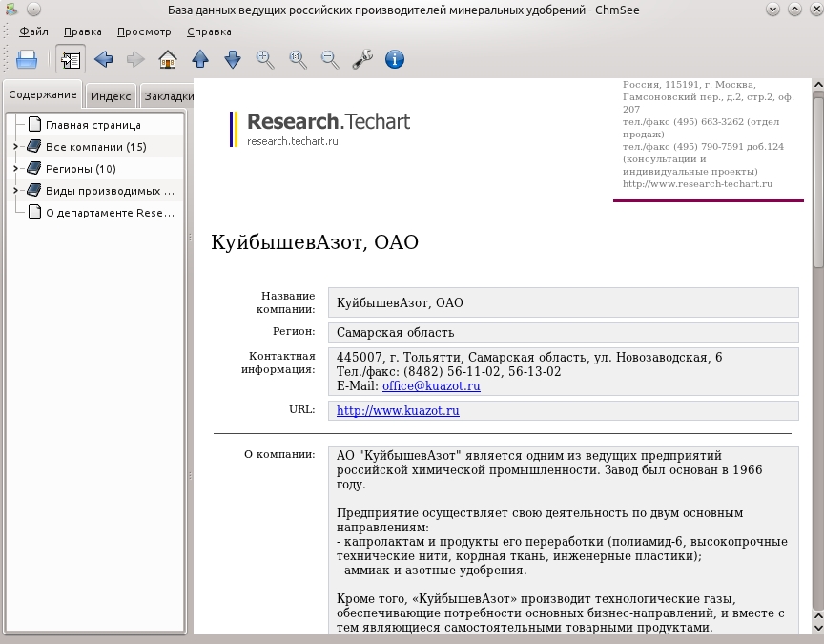
Task: Open the Справка menu
Action: (x=209, y=31)
